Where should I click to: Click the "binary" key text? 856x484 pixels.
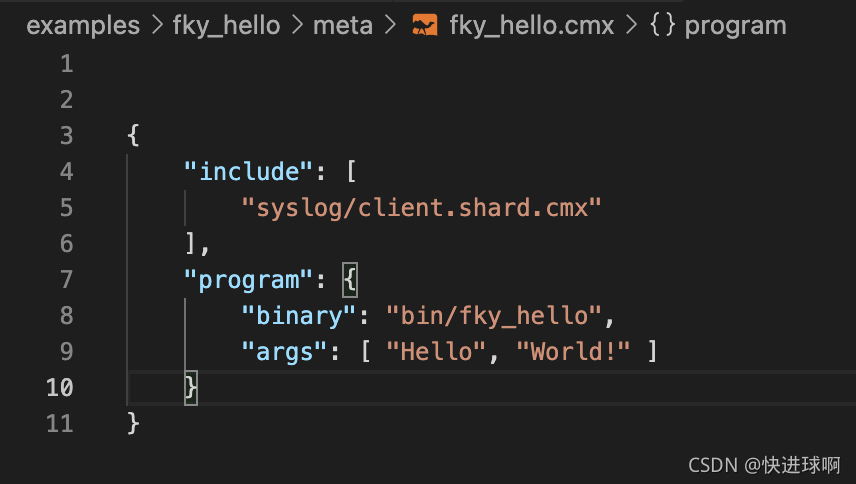click(299, 315)
